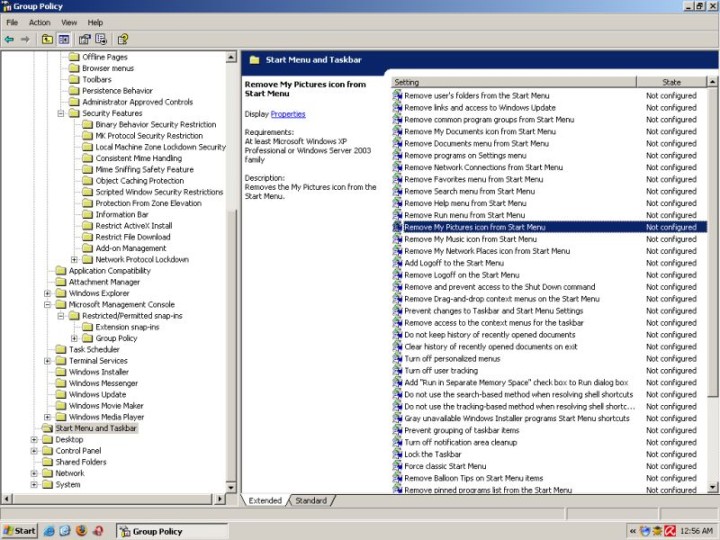
Task: Click the Up one level folder icon
Action: pyautogui.click(x=47, y=39)
